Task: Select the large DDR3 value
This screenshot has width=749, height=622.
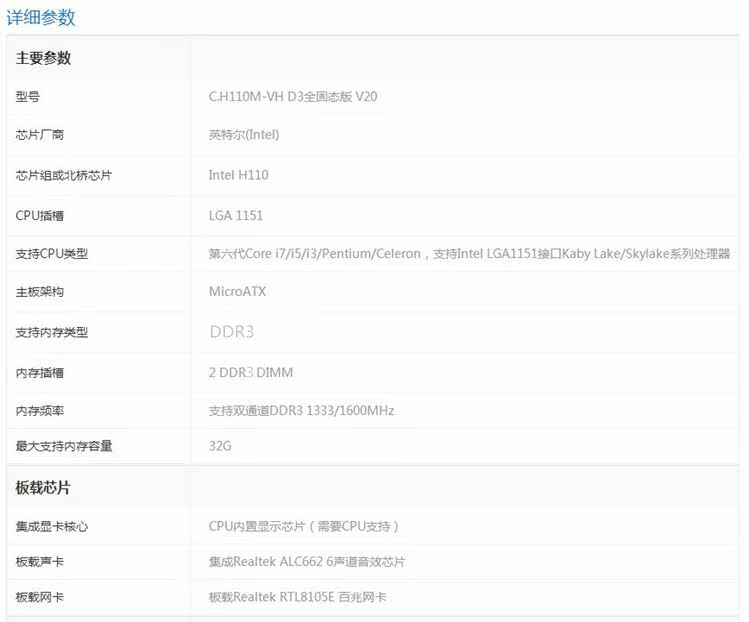Action: (232, 332)
